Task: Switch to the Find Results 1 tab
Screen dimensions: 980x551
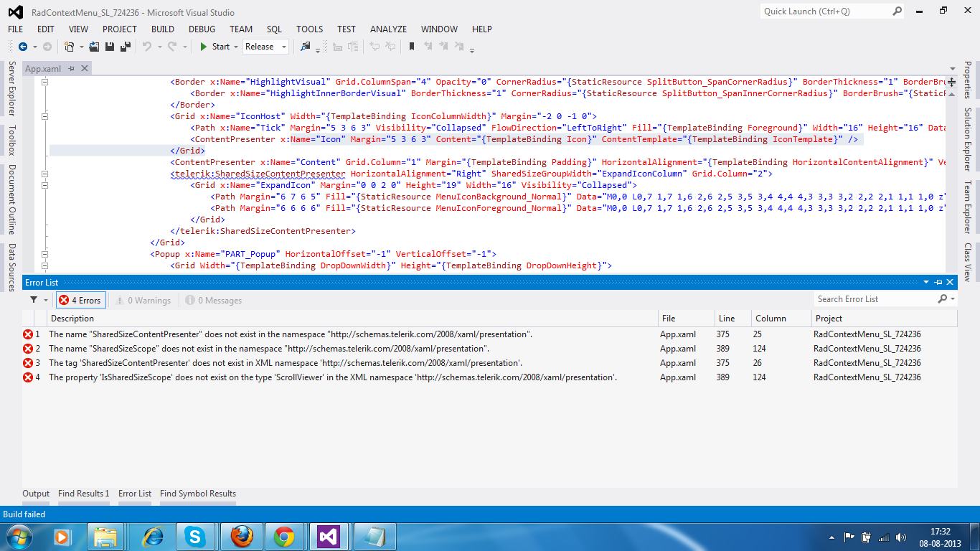Action: tap(84, 494)
